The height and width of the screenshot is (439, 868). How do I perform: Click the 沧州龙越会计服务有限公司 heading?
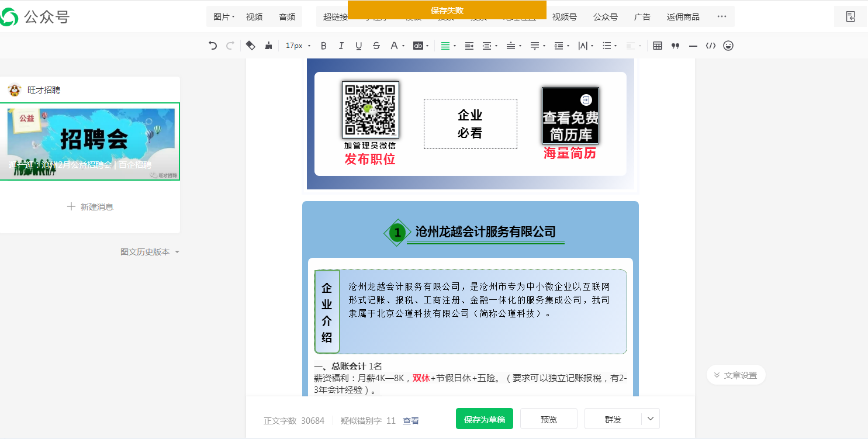tap(486, 232)
